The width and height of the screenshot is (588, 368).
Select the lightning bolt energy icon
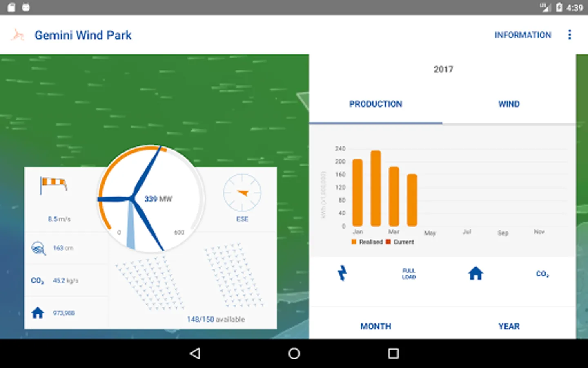pyautogui.click(x=342, y=273)
